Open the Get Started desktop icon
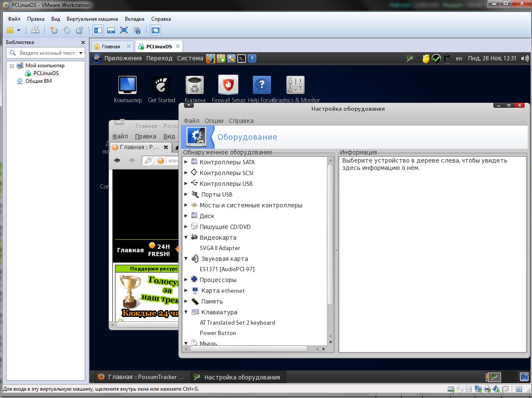The height and width of the screenshot is (398, 532). click(161, 89)
